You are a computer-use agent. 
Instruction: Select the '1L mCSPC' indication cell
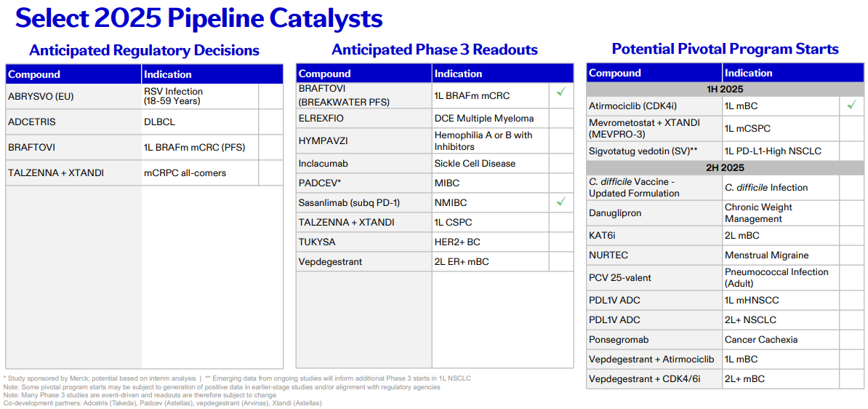(x=781, y=128)
